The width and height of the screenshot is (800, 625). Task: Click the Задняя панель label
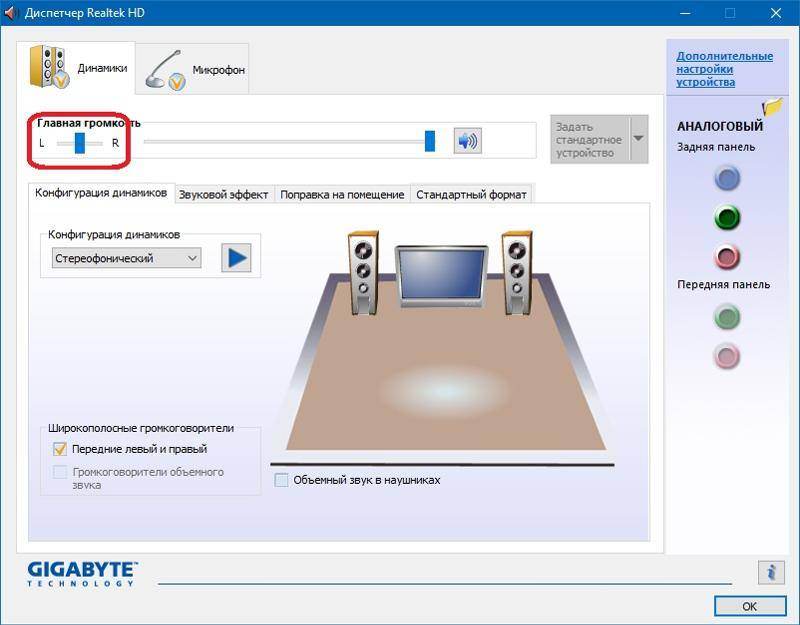716,147
